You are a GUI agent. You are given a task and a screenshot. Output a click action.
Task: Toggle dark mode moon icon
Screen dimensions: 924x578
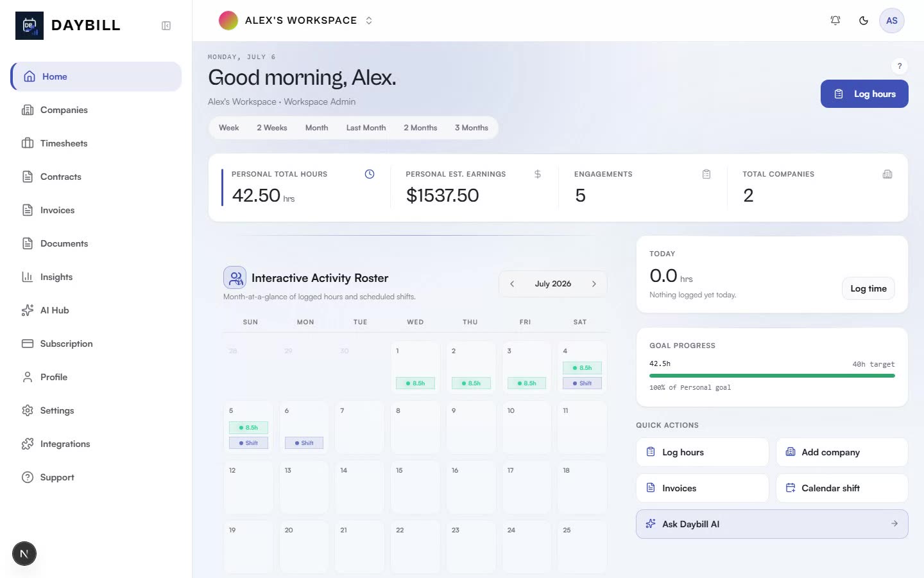(864, 21)
